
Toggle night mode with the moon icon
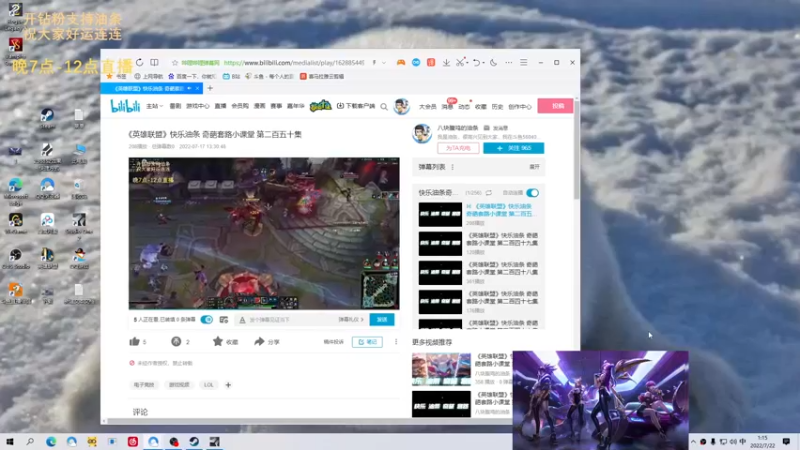pyautogui.click(x=493, y=62)
